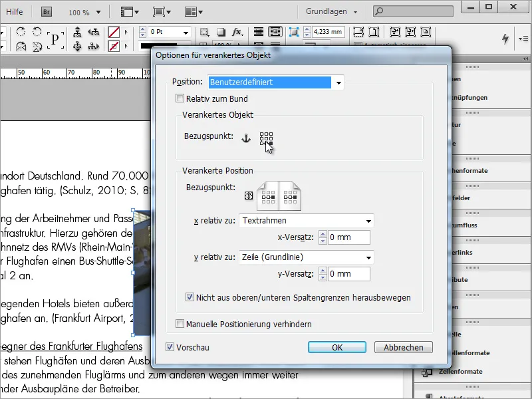The height and width of the screenshot is (399, 532).
Task: Open the Zellenformate panel tab
Action: click(x=460, y=372)
